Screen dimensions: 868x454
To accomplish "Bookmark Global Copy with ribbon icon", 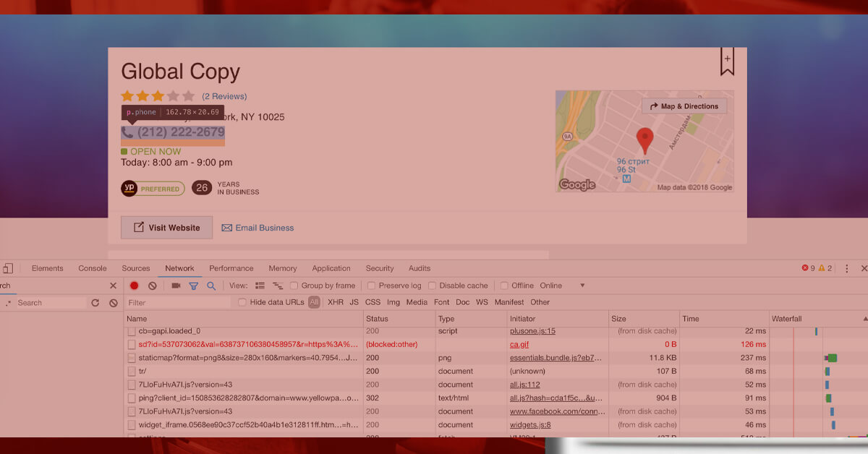I will click(x=727, y=61).
